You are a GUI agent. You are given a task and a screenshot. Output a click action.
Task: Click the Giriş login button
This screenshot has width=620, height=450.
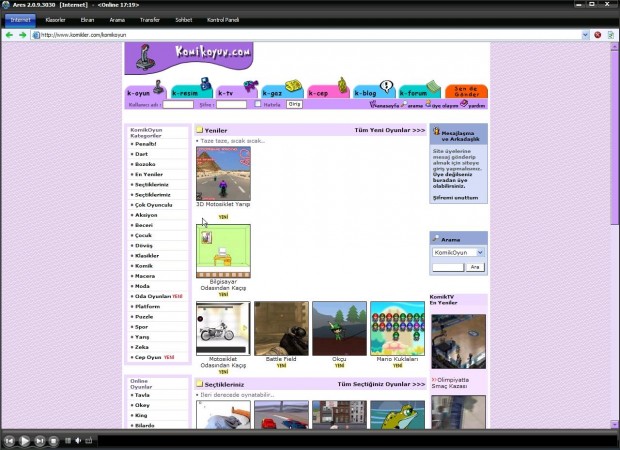(x=294, y=104)
